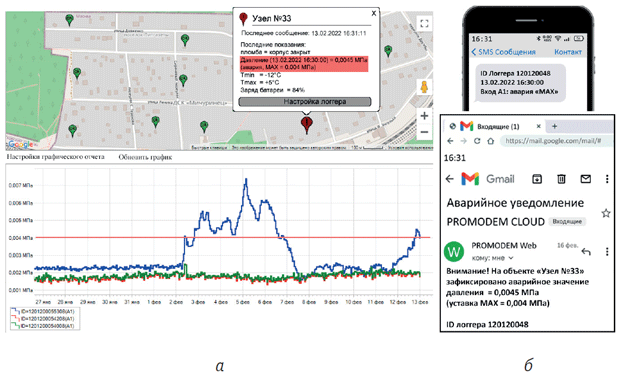Image resolution: width=620 pixels, height=376 pixels.
Task: Open Gmail toolbar more options menu
Action: coord(607,179)
